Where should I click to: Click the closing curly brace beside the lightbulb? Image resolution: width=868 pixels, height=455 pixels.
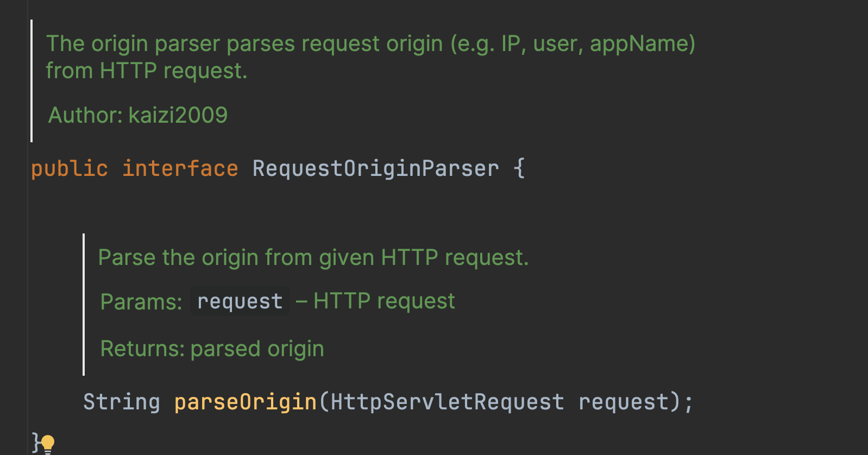click(x=35, y=442)
